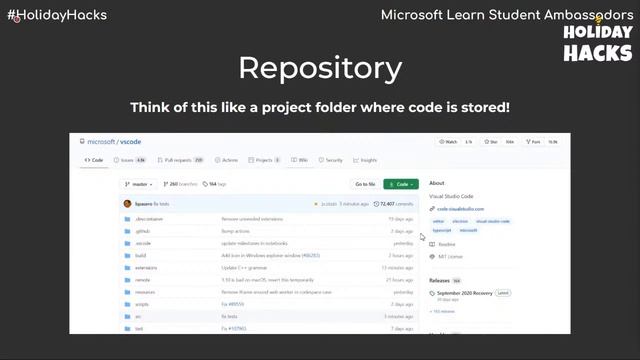640x360 pixels.
Task: Open the resources folder icon
Action: (127, 292)
